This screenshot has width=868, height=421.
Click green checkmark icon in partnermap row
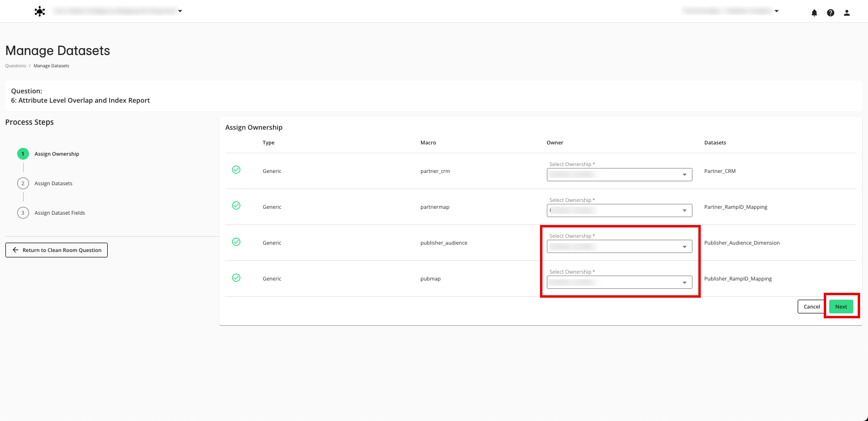tap(236, 205)
